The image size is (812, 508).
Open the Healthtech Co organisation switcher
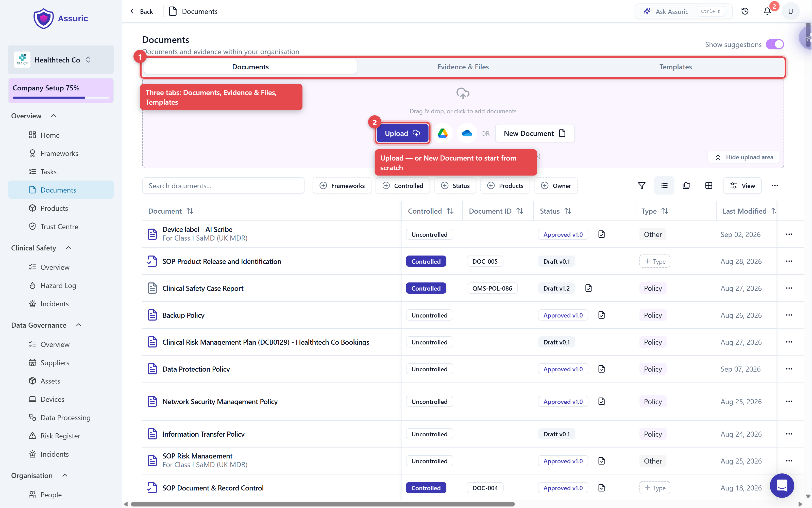tap(61, 60)
